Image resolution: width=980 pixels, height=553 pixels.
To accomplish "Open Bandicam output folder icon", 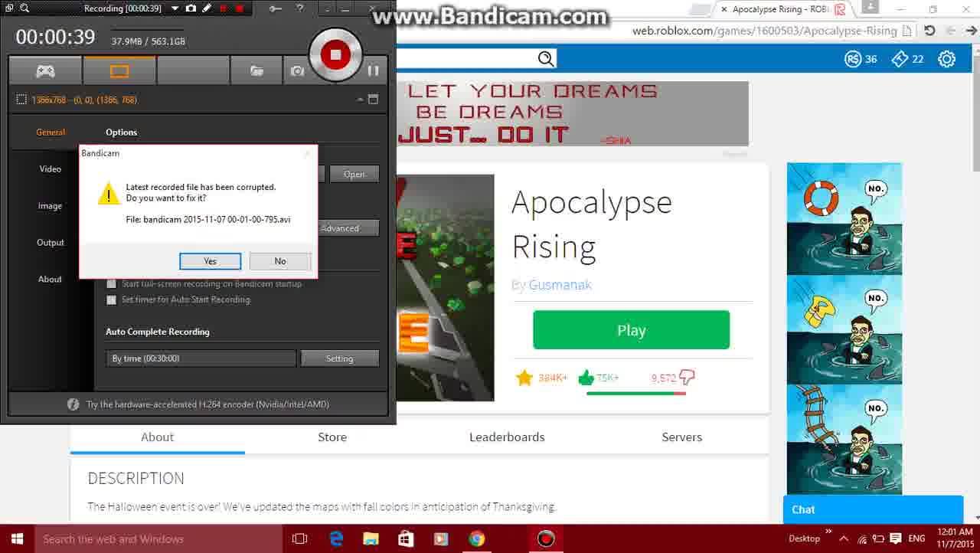I will pyautogui.click(x=257, y=70).
